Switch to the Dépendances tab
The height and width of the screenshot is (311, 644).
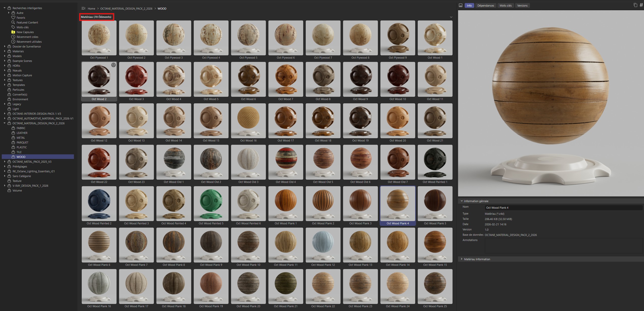coord(486,5)
